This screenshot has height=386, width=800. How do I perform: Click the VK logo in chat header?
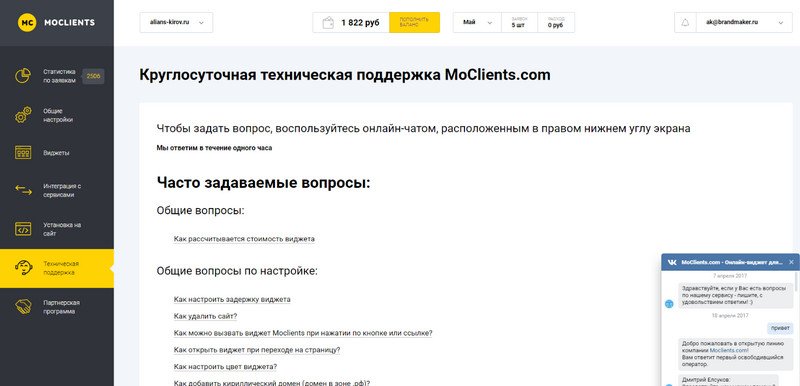(x=672, y=262)
